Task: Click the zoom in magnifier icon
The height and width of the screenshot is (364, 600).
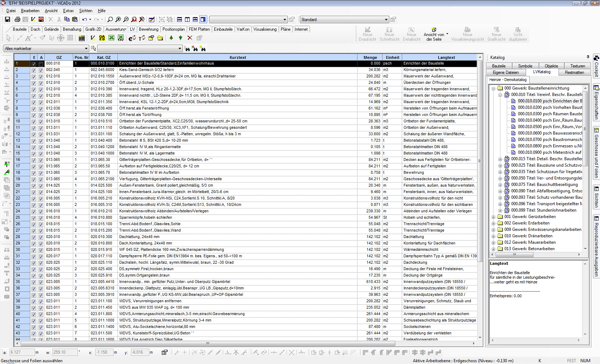Action: click(118, 19)
